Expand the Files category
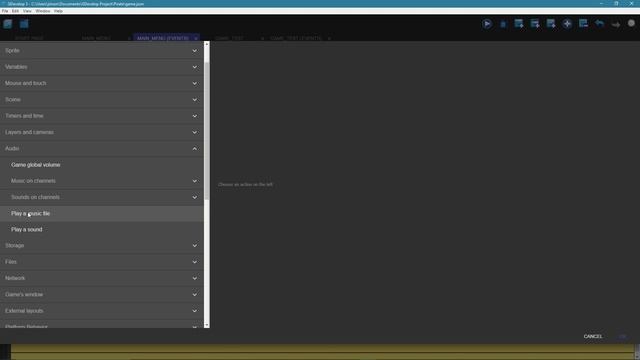Screen dimensions: 640x360 [x=102, y=262]
